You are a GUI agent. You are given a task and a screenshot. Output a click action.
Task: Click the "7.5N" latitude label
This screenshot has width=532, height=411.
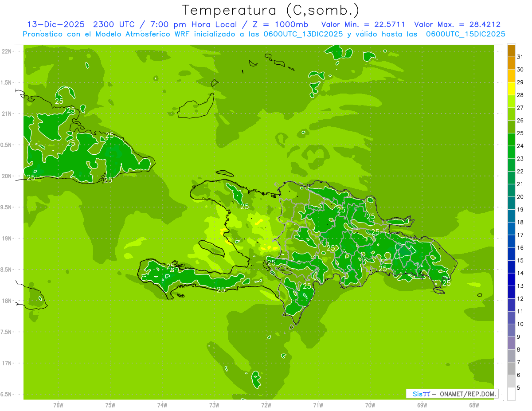[x=7, y=332]
